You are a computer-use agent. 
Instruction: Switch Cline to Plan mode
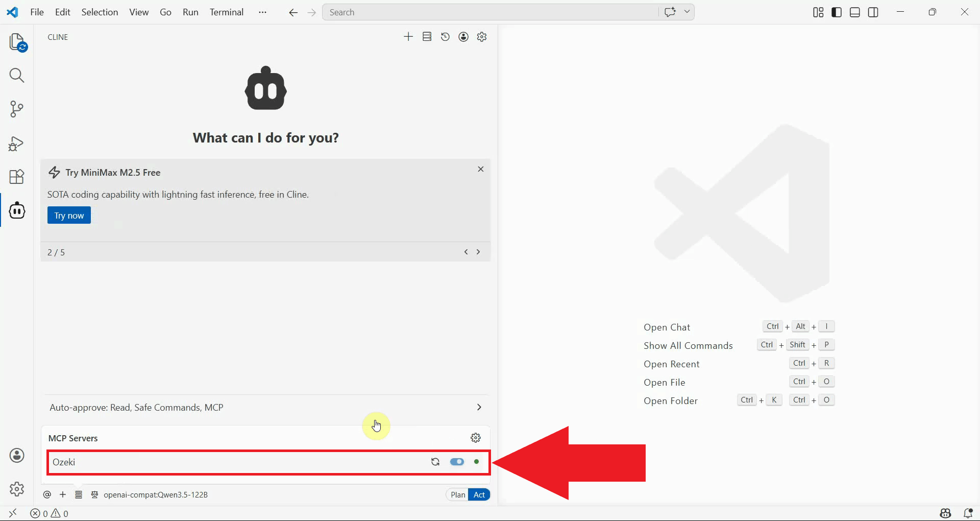click(x=457, y=494)
